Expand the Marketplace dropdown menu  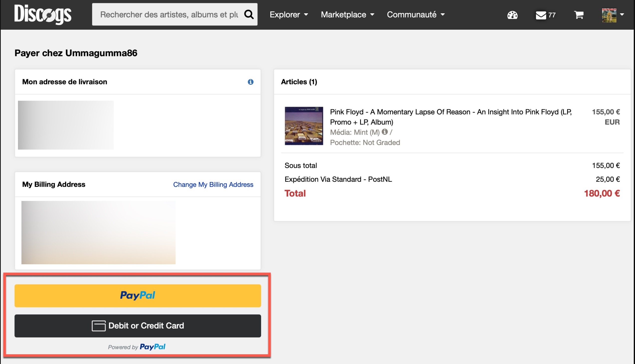tap(347, 14)
